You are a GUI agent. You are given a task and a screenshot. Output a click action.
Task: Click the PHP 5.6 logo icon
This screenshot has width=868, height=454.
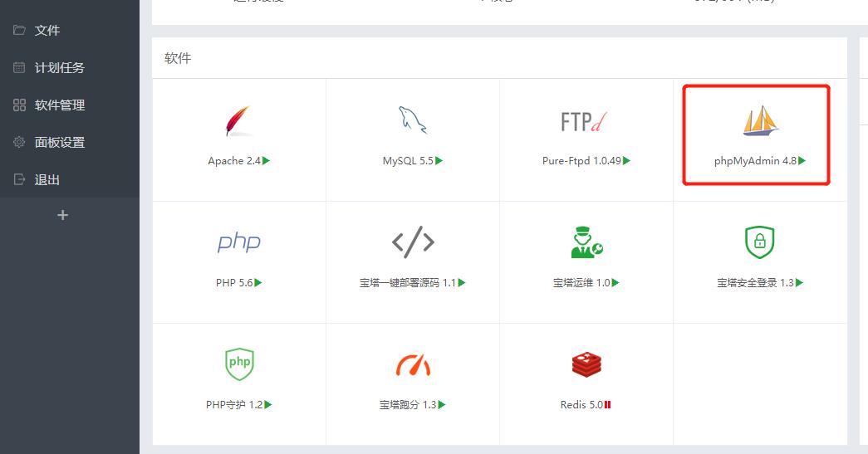(238, 242)
